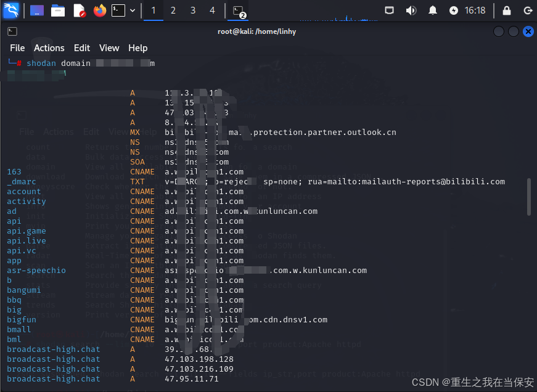Screen dimensions: 537x392
Task: Switch to workspace 4
Action: [x=212, y=10]
